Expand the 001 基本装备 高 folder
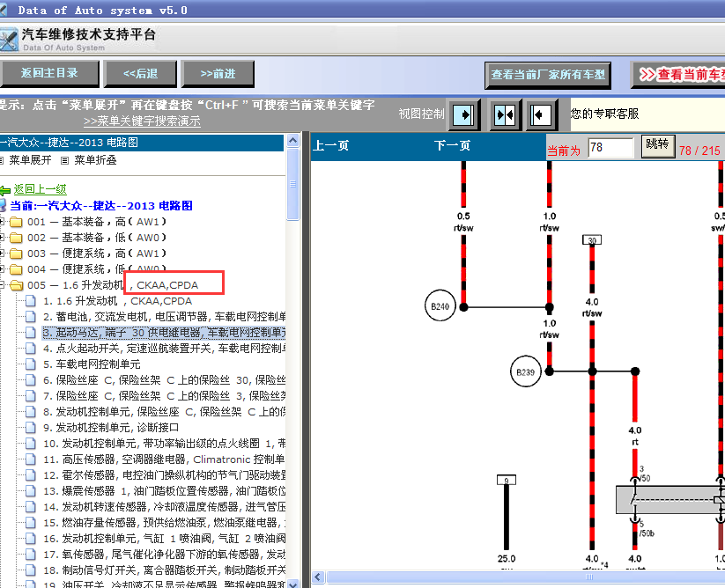Image resolution: width=725 pixels, height=588 pixels. click(2, 222)
